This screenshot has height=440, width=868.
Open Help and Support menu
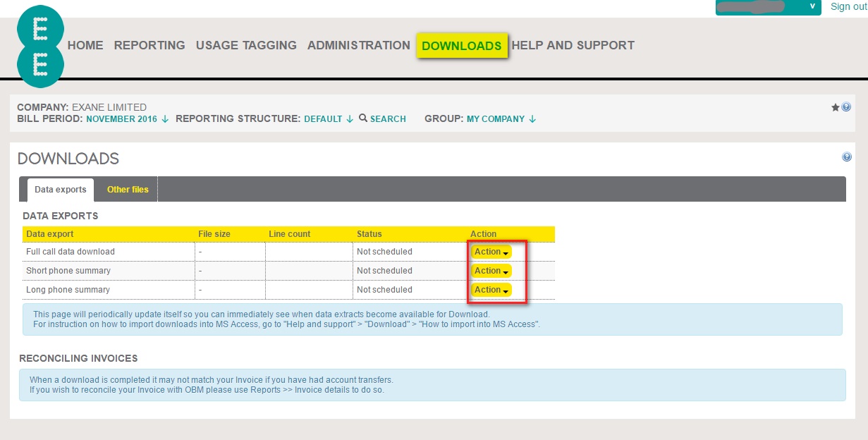tap(573, 45)
